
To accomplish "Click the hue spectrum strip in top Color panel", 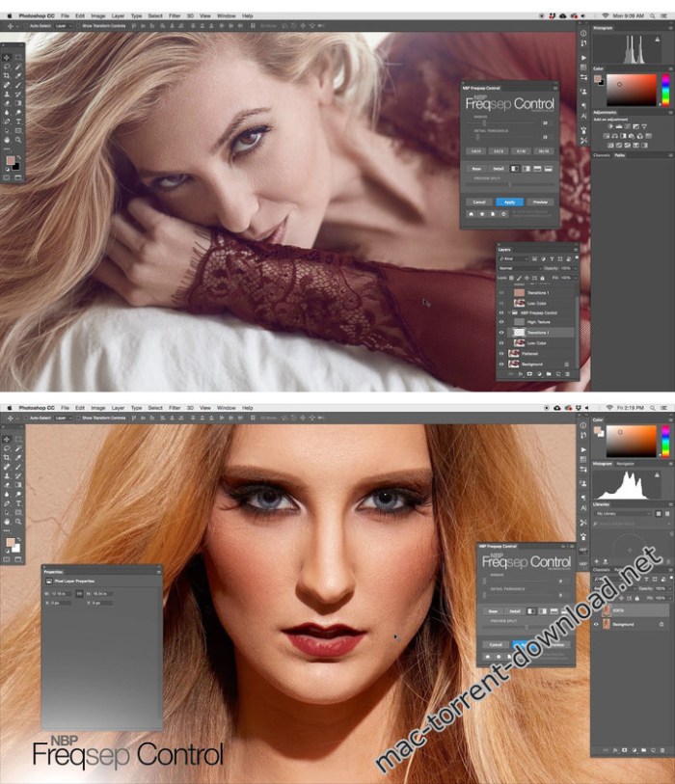I will point(665,90).
